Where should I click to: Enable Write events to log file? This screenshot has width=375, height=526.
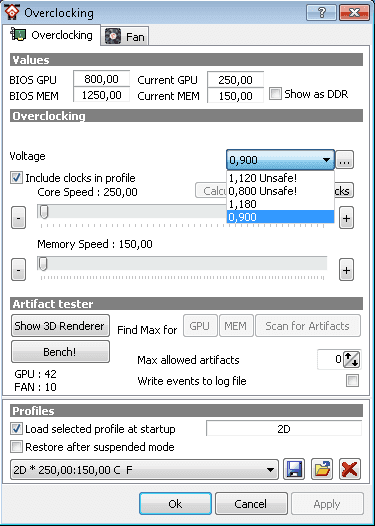pyautogui.click(x=353, y=381)
